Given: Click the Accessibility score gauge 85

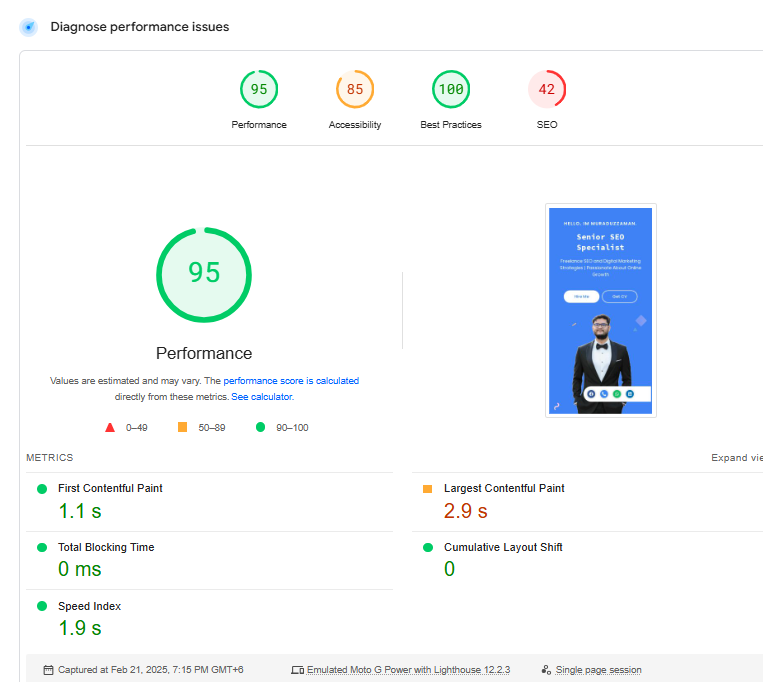Looking at the screenshot, I should [x=355, y=89].
